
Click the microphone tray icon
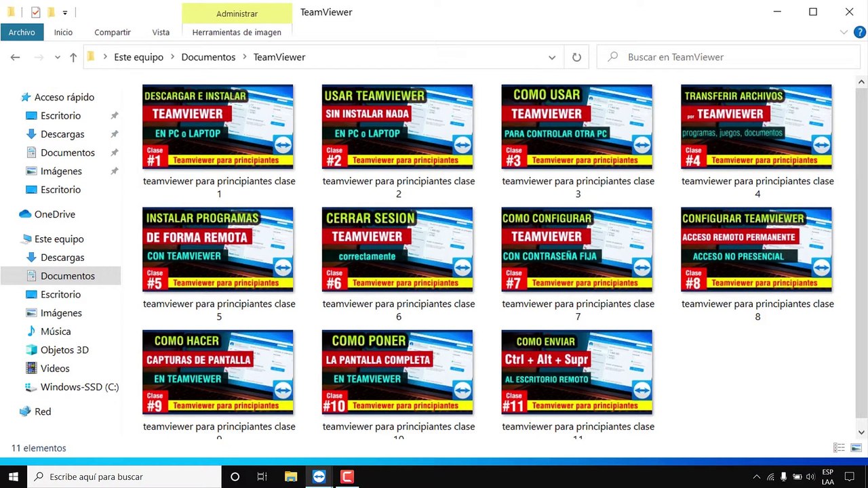coord(783,476)
